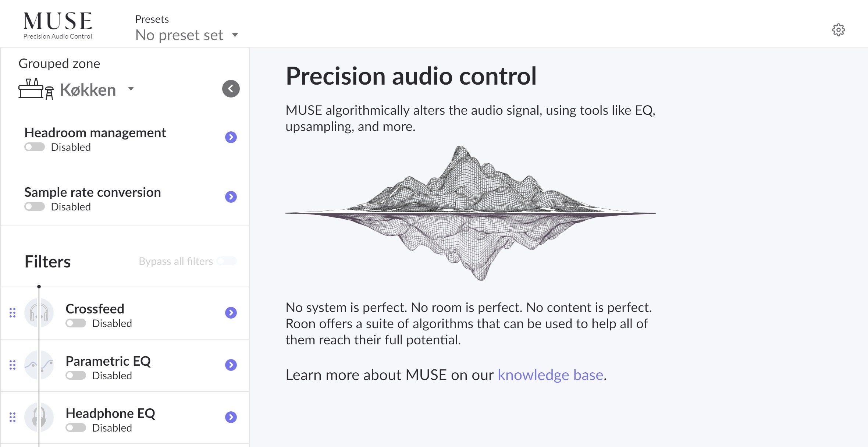
Task: Click the Parametric EQ curve icon
Action: pyautogui.click(x=39, y=365)
